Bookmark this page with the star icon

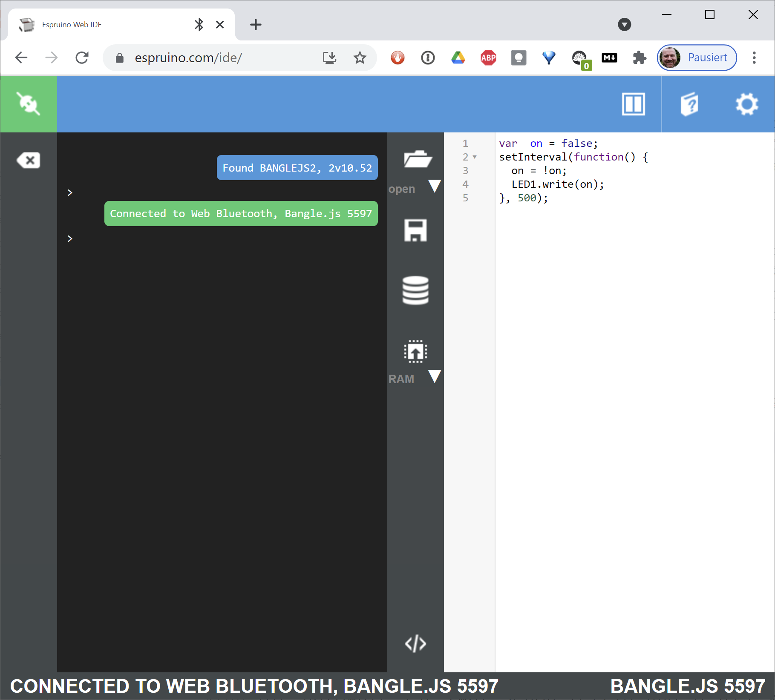(x=360, y=57)
